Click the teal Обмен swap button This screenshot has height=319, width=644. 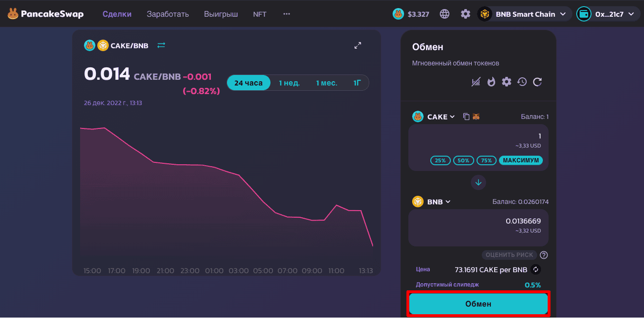click(x=478, y=304)
